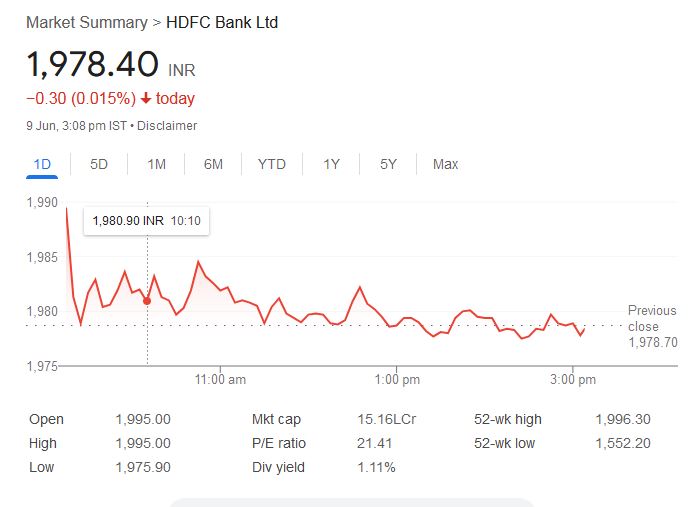Click the 3:00 pm axis label
The image size is (700, 507).
pyautogui.click(x=573, y=380)
